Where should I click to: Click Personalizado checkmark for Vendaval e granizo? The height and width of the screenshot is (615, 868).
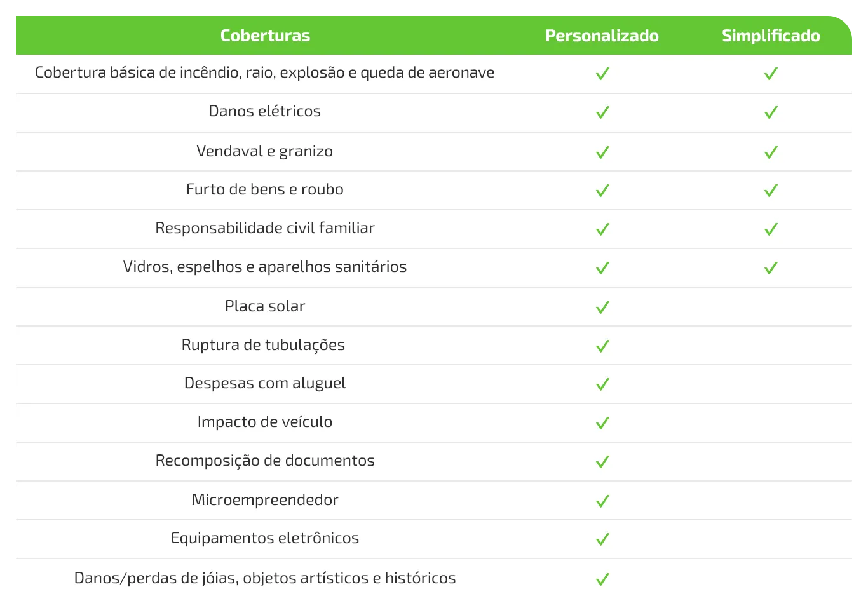click(602, 152)
